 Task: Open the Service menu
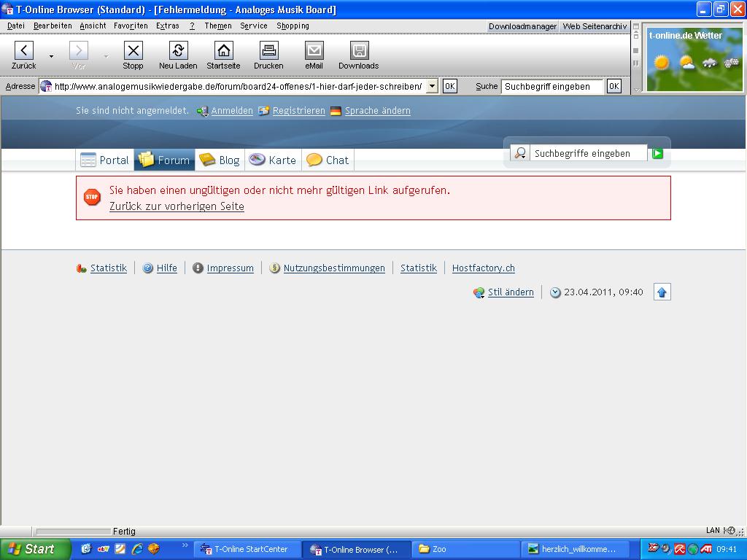253,26
